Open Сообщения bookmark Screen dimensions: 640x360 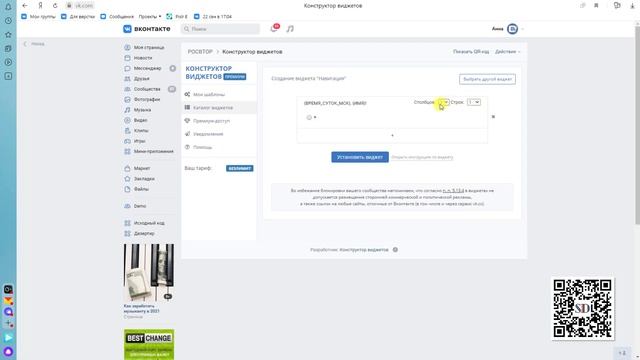tap(117, 17)
